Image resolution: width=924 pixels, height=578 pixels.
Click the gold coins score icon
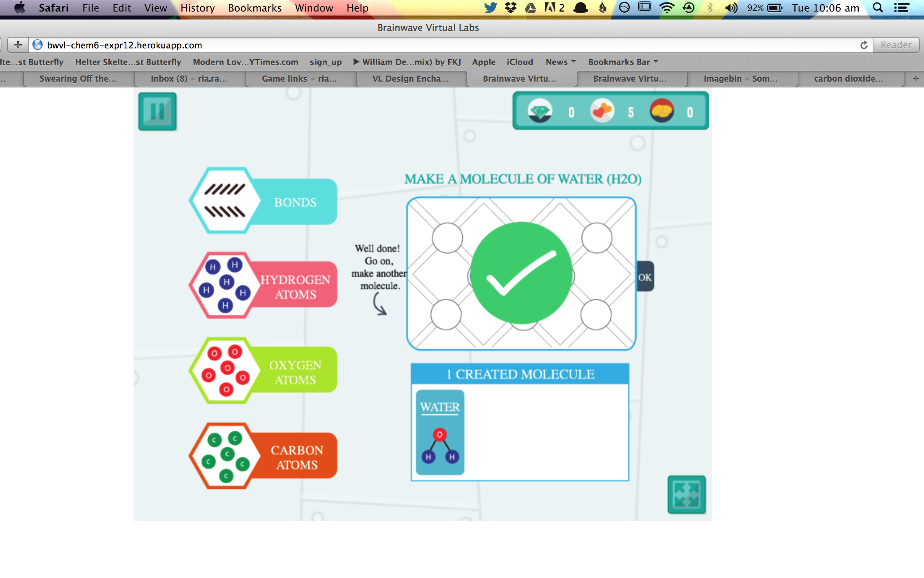click(x=662, y=111)
